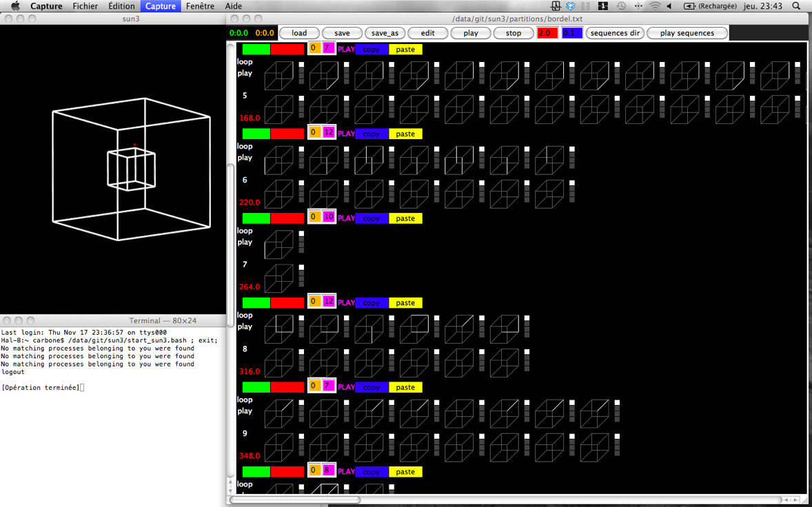This screenshot has height=507, width=812.
Task: Open the Fenêtre menu
Action: (201, 6)
